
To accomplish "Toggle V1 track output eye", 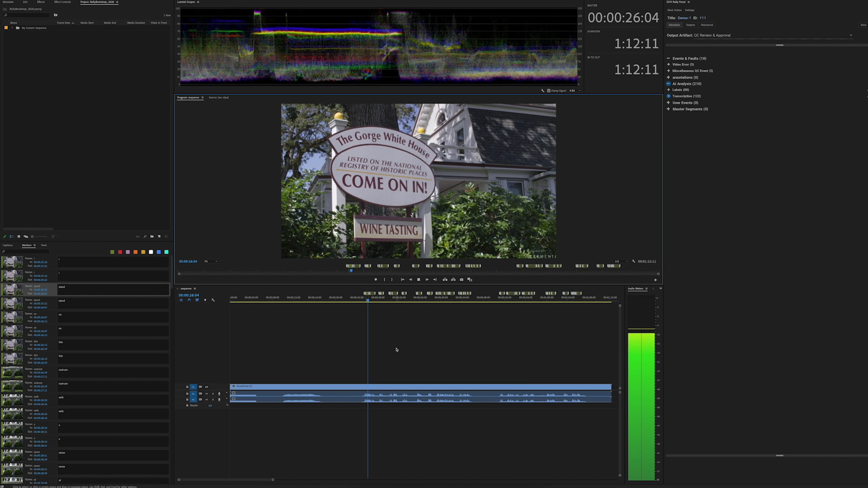I will pos(207,387).
